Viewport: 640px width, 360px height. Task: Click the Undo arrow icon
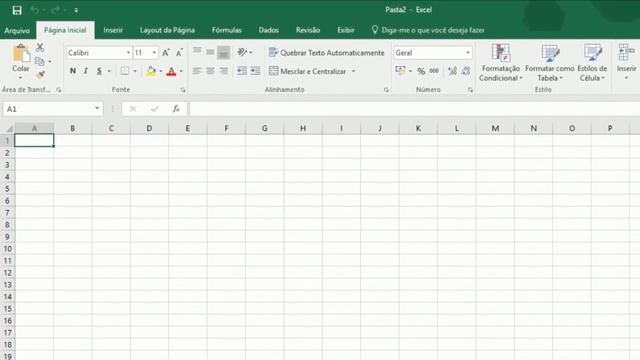(34, 10)
